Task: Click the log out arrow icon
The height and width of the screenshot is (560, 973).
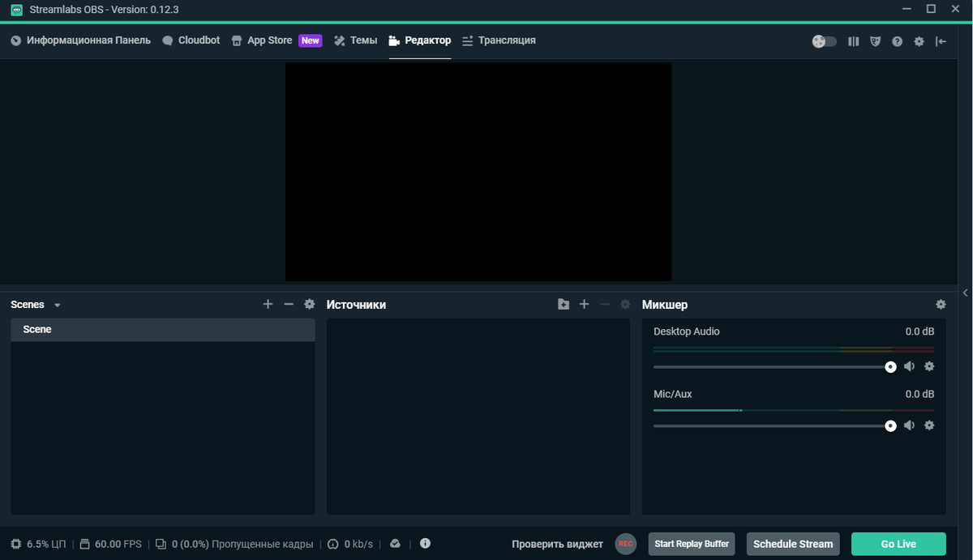Action: 941,41
